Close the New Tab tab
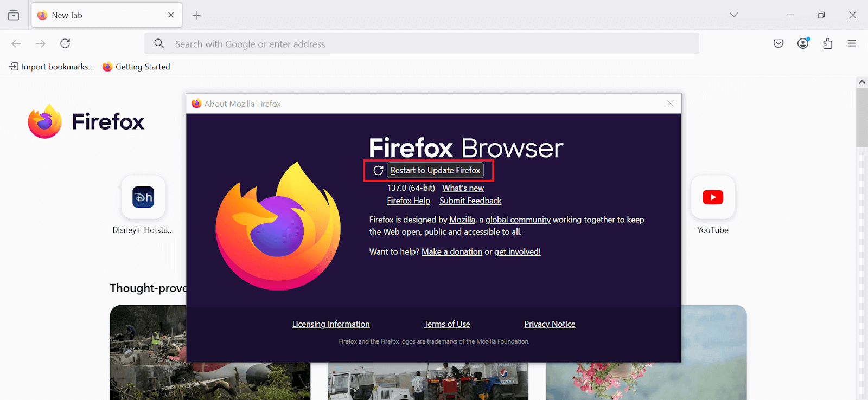Screen dimensions: 868x400 171,15
